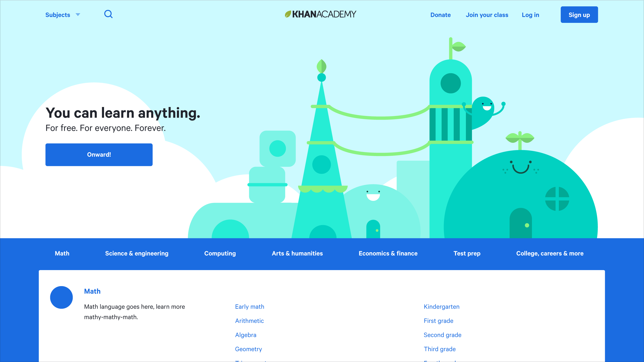Click the blue Math circle icon
The width and height of the screenshot is (644, 362).
61,297
